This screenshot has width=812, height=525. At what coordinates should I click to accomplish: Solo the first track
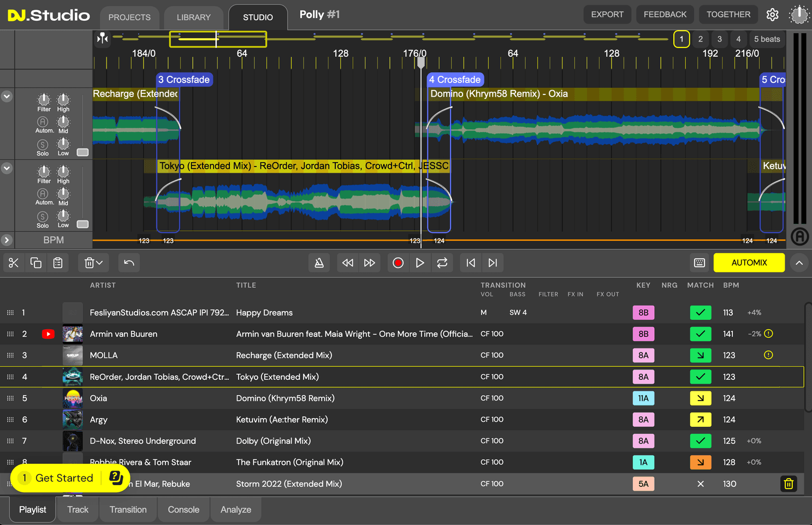[x=43, y=145]
